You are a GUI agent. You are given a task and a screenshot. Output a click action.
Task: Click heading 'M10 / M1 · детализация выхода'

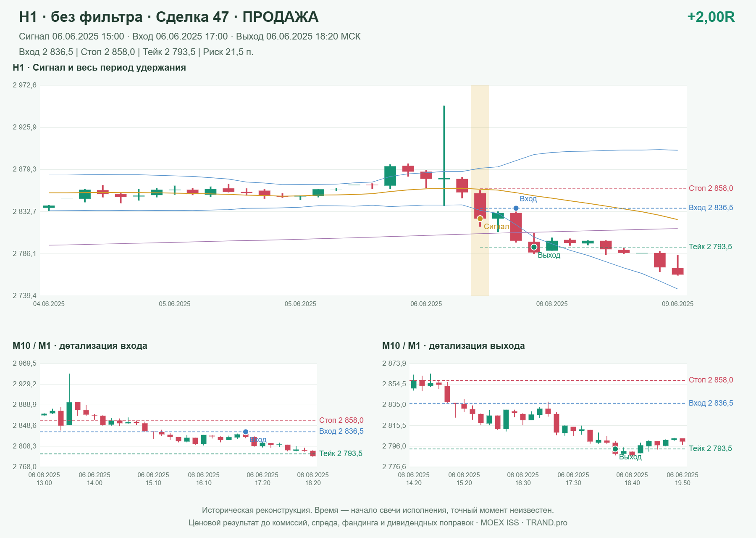(x=453, y=346)
